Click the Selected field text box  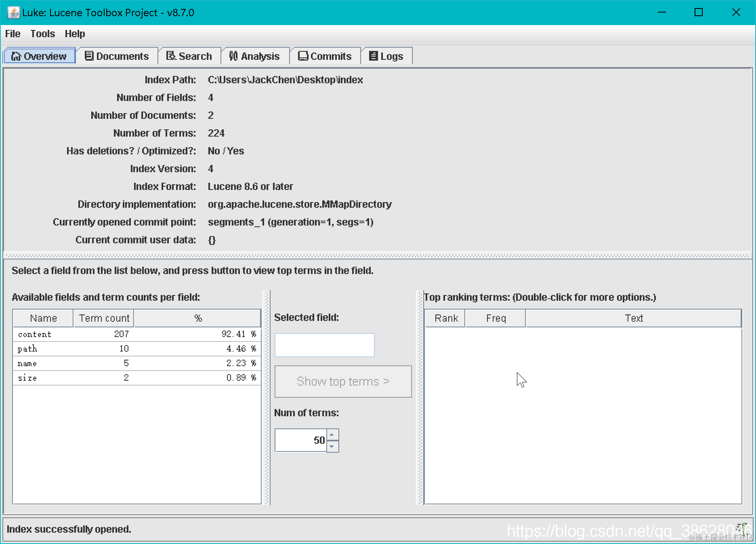click(324, 345)
